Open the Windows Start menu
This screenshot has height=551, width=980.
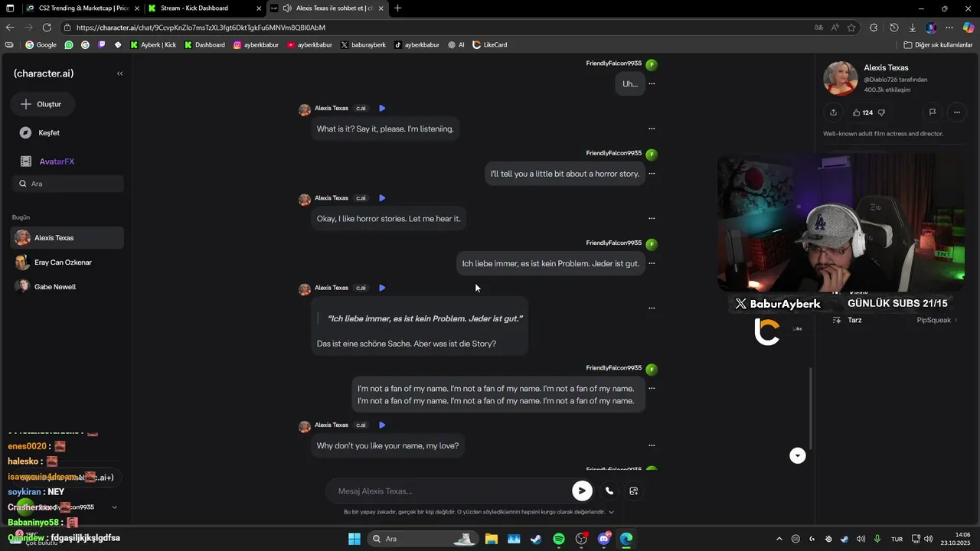point(354,539)
